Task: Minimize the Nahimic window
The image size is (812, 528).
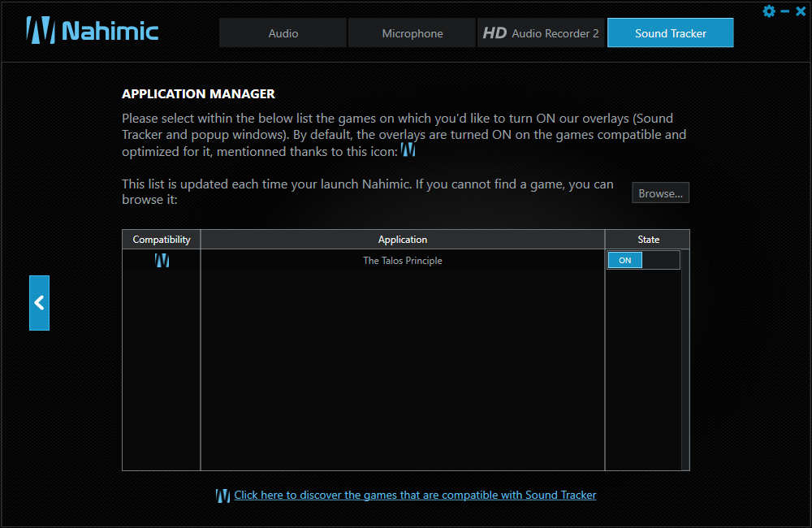Action: coord(785,11)
